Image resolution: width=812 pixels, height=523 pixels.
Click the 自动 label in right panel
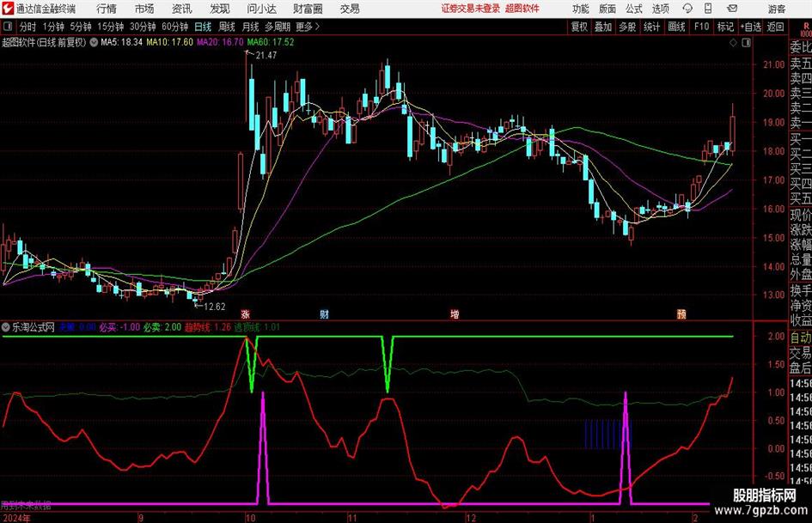coord(801,338)
